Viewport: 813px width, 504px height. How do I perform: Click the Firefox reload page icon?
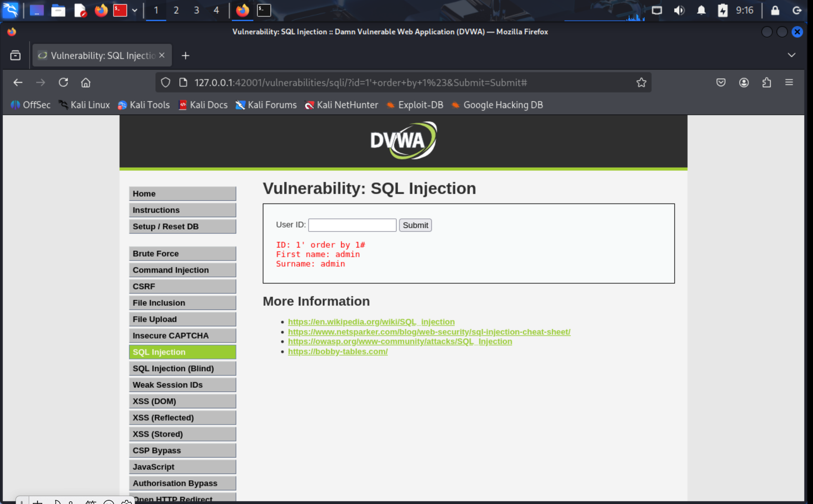coord(63,82)
